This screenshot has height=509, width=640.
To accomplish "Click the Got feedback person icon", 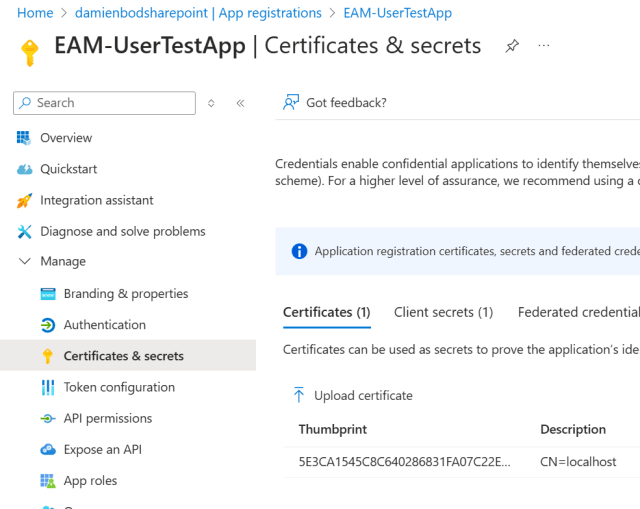I will tap(291, 102).
